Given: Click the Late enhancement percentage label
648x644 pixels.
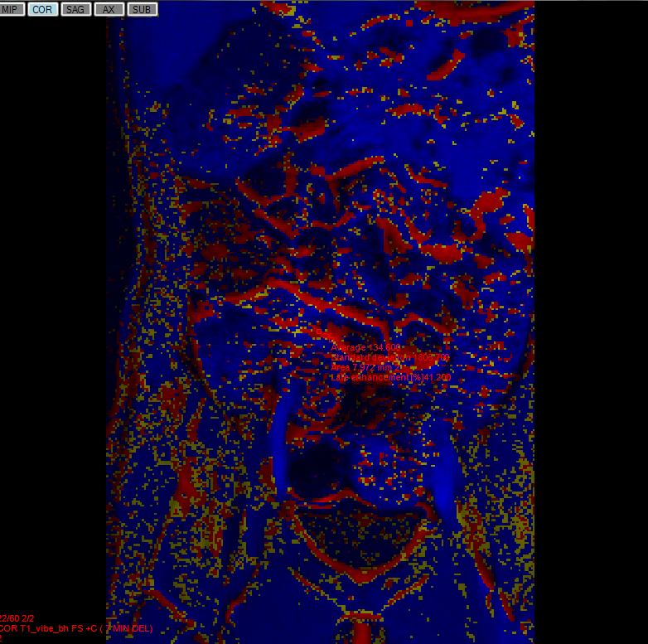Looking at the screenshot, I should point(390,377).
